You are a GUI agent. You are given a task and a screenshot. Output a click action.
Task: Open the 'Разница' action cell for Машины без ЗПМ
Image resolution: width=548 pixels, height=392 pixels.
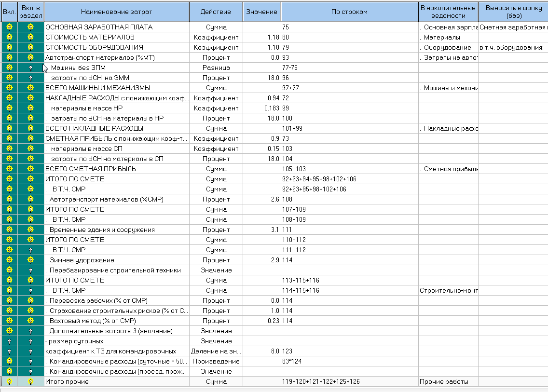tap(216, 68)
